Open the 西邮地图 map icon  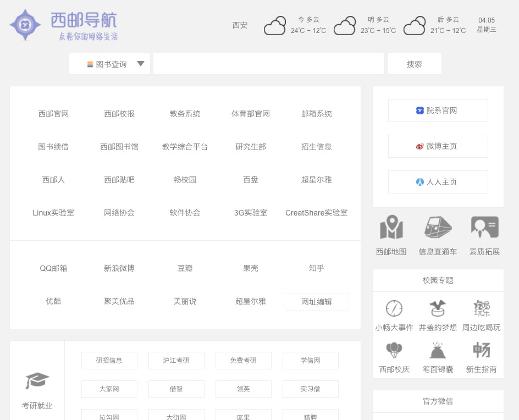[391, 227]
